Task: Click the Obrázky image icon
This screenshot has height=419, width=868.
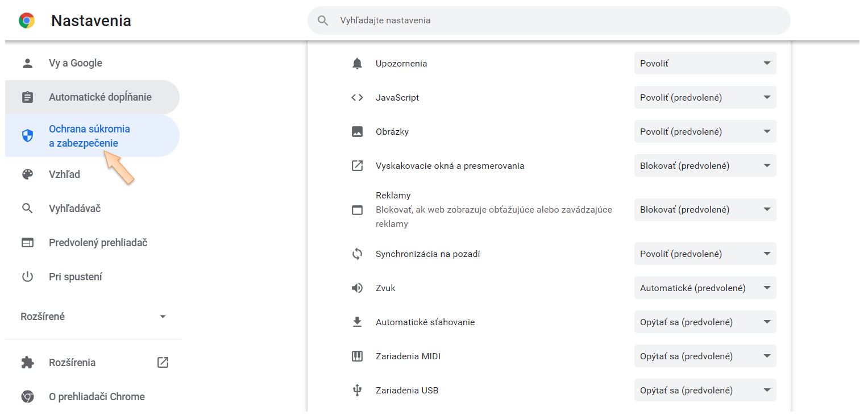Action: point(357,132)
